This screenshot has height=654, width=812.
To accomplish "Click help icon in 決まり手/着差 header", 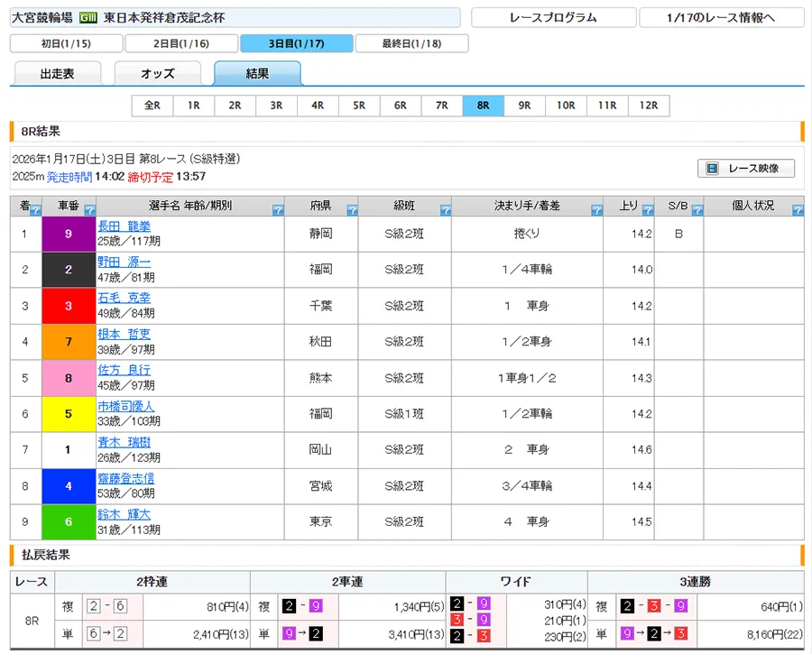I will tap(596, 210).
